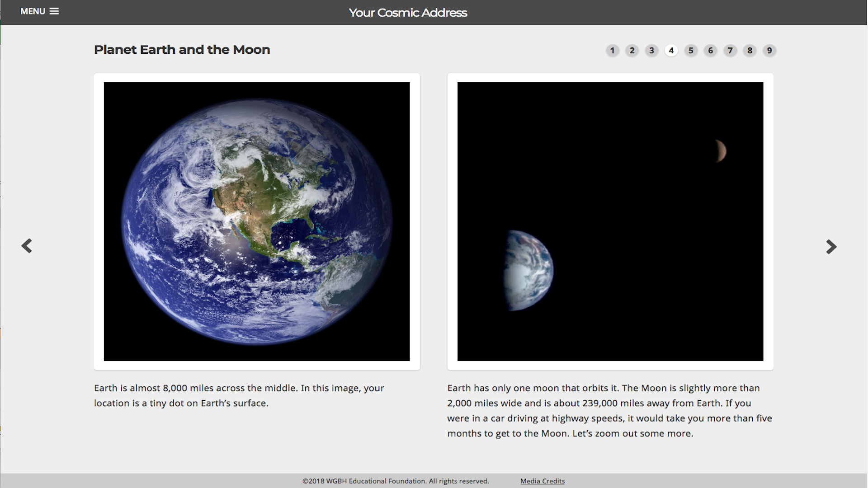Select slide number 7
Viewport: 868px width, 488px height.
click(x=730, y=51)
